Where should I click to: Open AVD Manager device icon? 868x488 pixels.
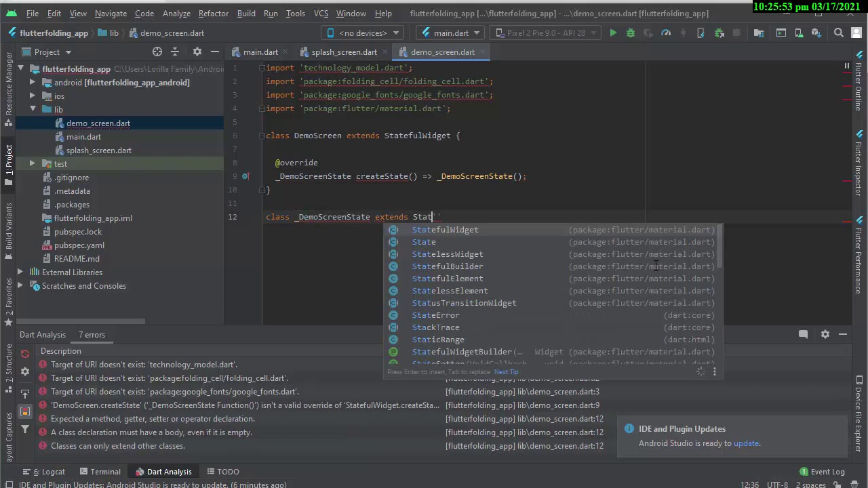click(799, 33)
